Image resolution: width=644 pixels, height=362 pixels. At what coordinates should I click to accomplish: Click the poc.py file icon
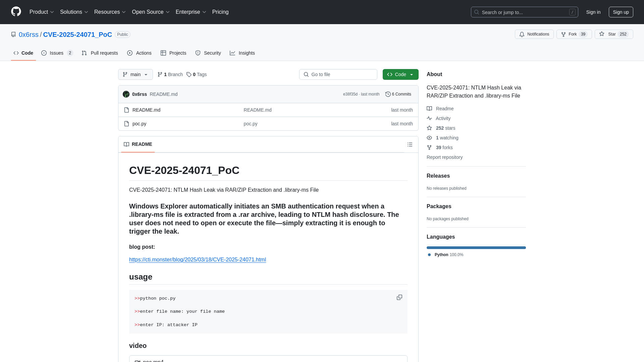pos(126,124)
